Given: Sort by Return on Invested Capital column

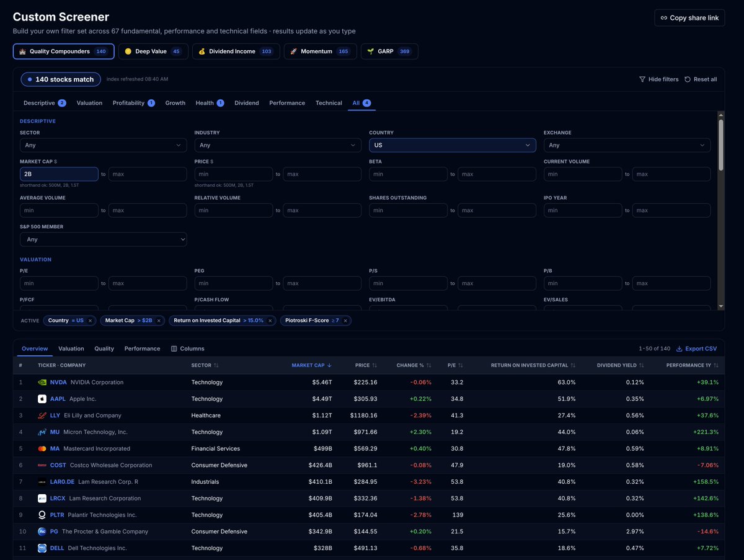Looking at the screenshot, I should [x=533, y=365].
